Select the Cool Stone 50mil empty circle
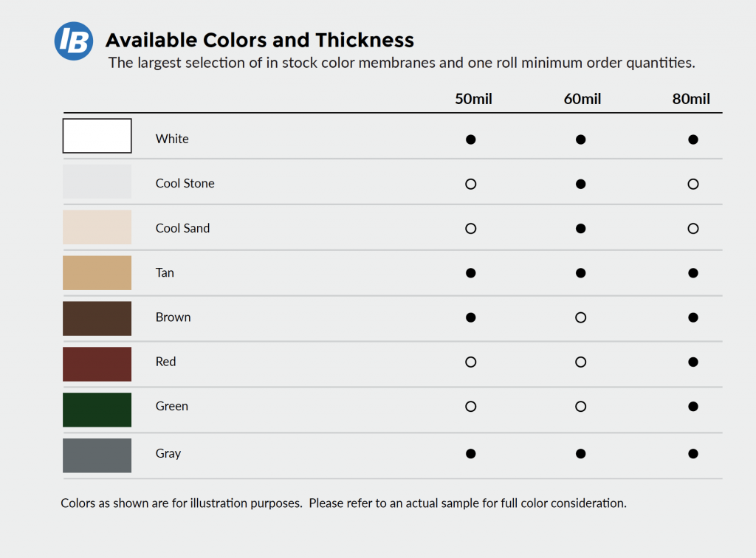This screenshot has height=558, width=756. (x=471, y=185)
